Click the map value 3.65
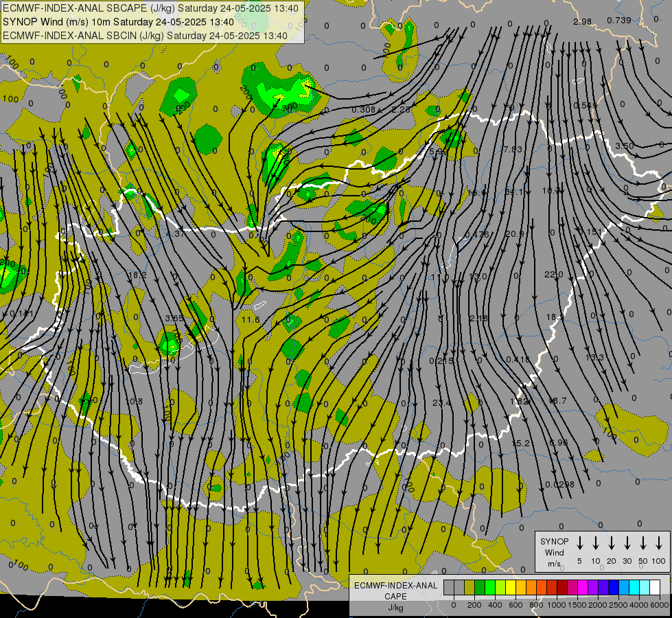 174,318
